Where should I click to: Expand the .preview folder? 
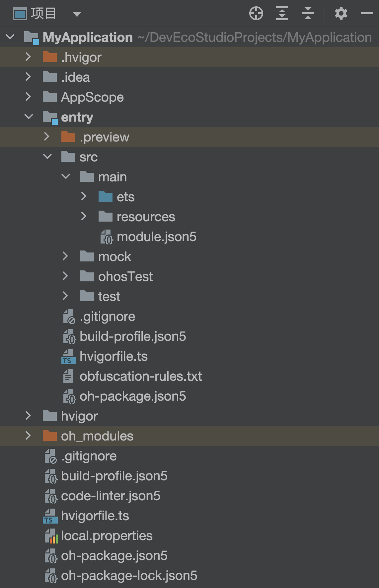pyautogui.click(x=47, y=137)
